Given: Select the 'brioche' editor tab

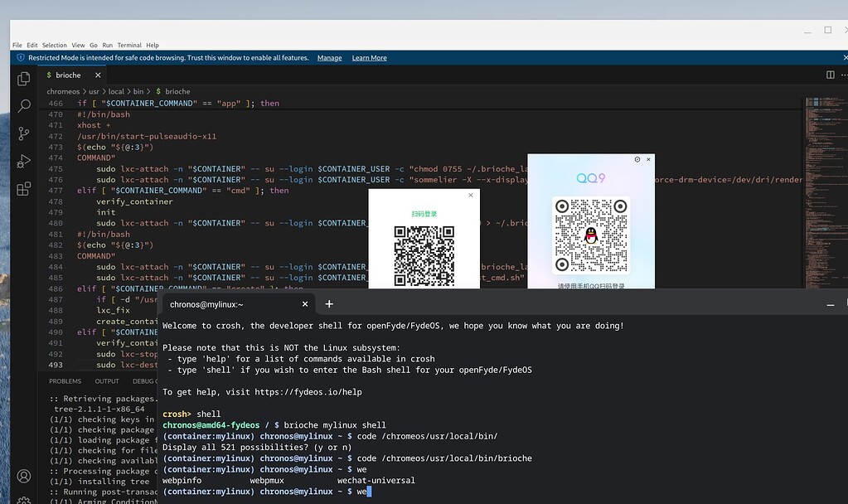Looking at the screenshot, I should coord(70,73).
